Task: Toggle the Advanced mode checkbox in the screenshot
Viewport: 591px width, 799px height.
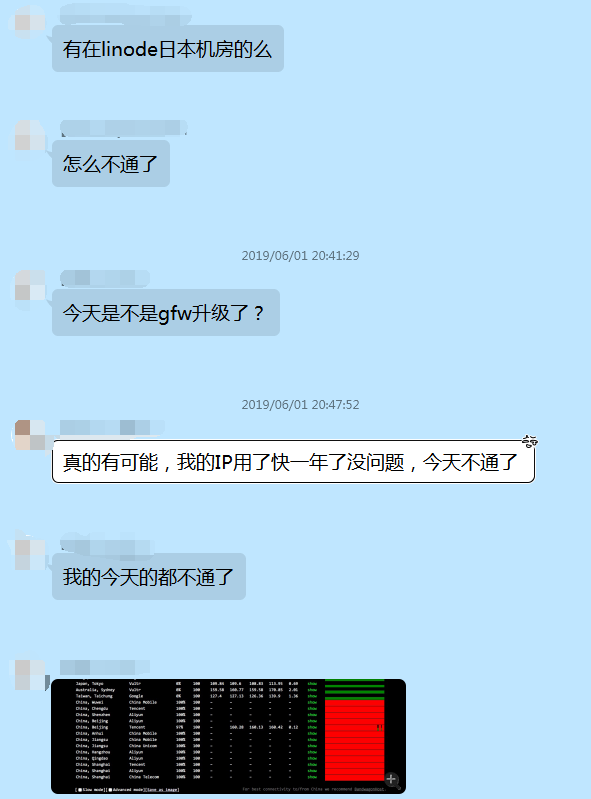Action: tap(111, 790)
